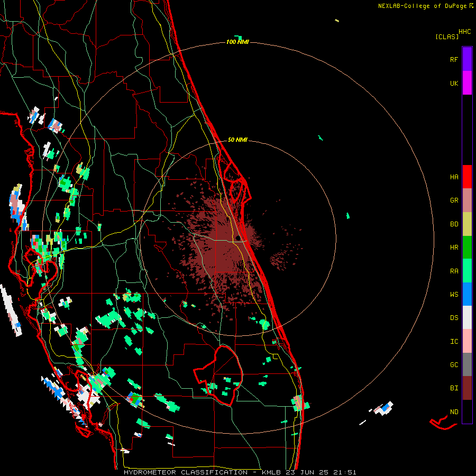Click the HA legend label
This screenshot has height=476, width=476.
[454, 177]
